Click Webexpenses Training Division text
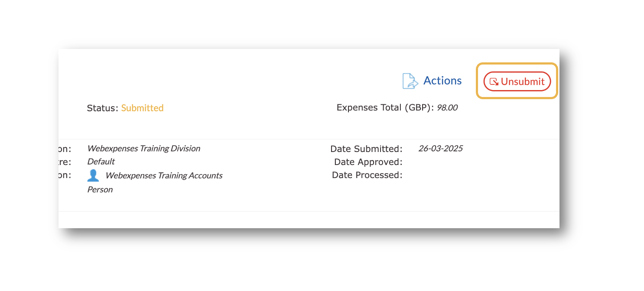Image resolution: width=644 pixels, height=291 pixels. [x=143, y=149]
